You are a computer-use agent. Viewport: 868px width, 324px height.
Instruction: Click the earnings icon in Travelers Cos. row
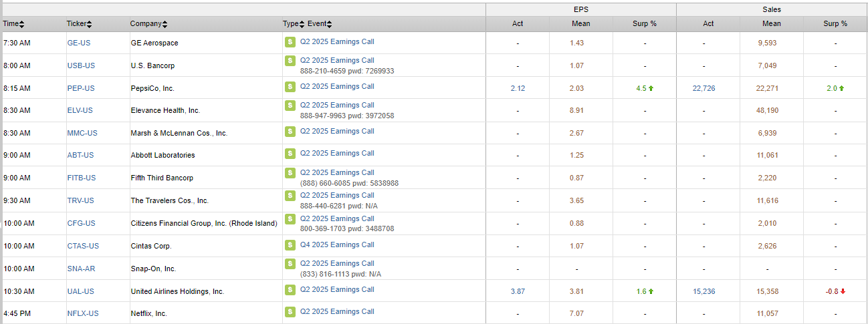click(290, 196)
